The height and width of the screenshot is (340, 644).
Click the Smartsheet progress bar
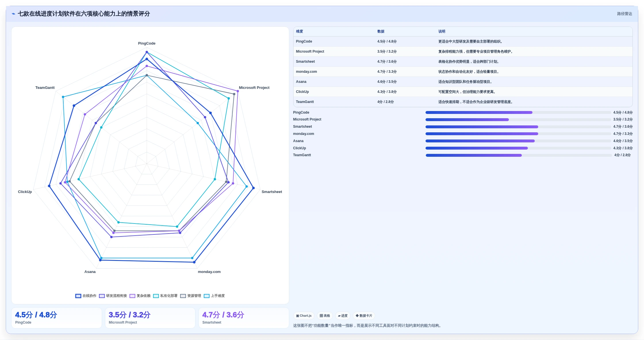(518, 127)
